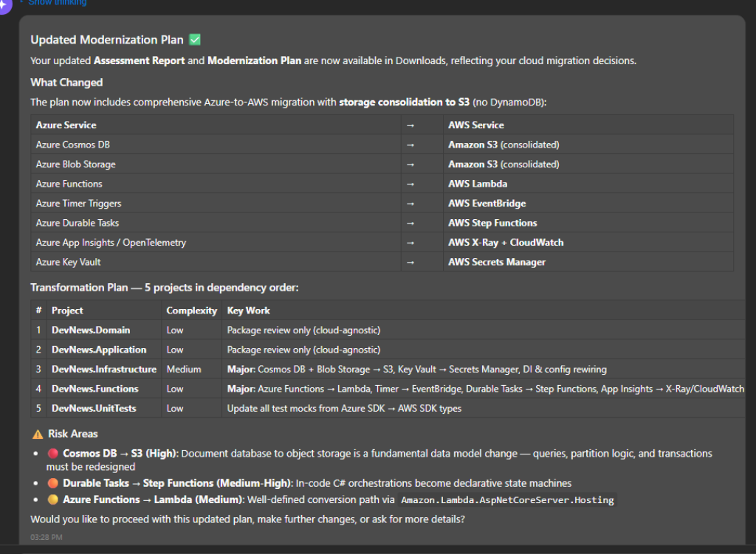Select the DevNews.UnitTests project name

pyautogui.click(x=94, y=408)
